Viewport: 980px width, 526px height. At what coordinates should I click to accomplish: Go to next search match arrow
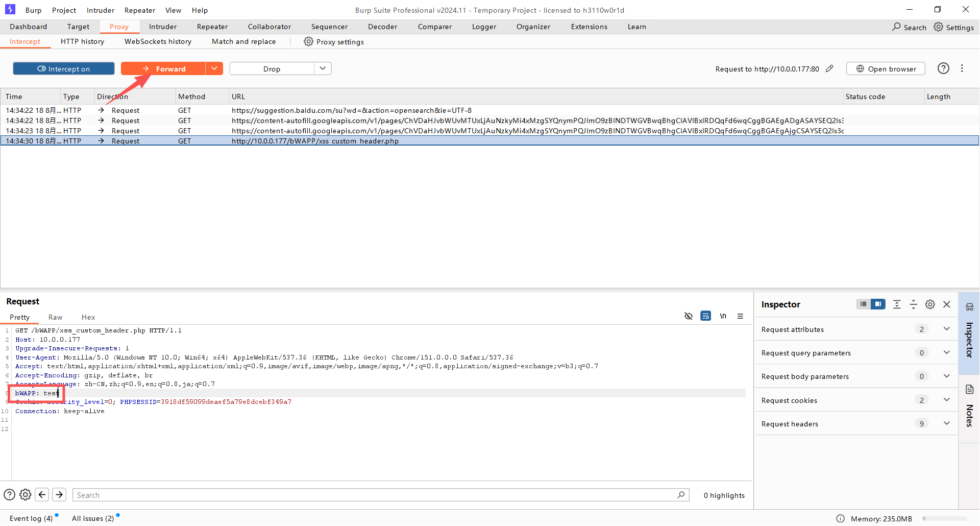click(59, 494)
